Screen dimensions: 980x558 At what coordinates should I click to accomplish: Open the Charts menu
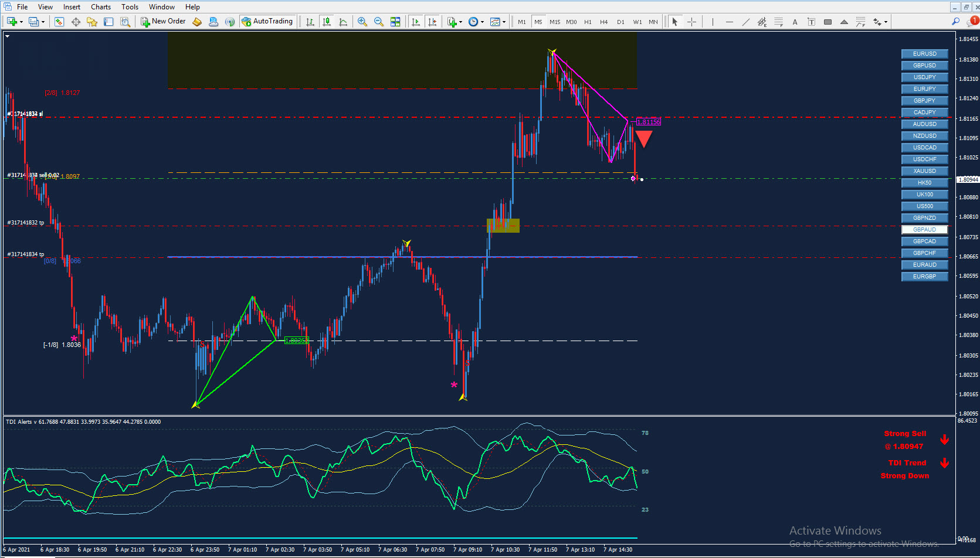pos(101,7)
